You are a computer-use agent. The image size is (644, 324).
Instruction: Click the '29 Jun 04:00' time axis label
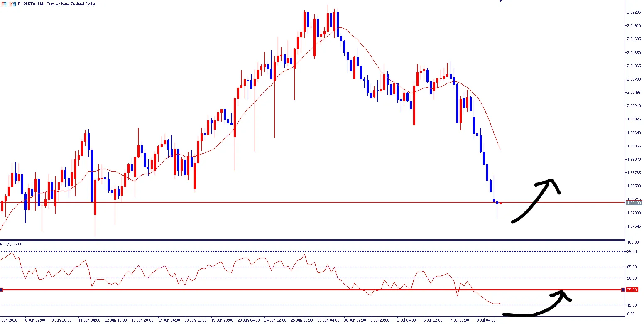pyautogui.click(x=328, y=320)
